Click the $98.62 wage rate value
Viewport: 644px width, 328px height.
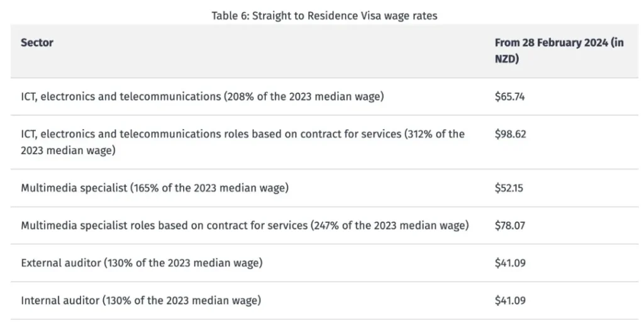coord(510,134)
